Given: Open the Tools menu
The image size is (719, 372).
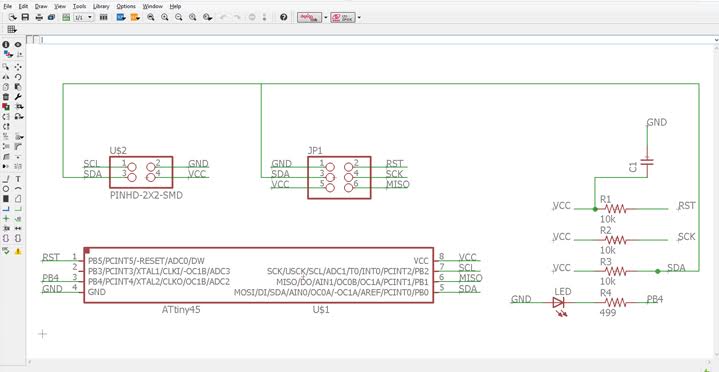Looking at the screenshot, I should pyautogui.click(x=79, y=6).
